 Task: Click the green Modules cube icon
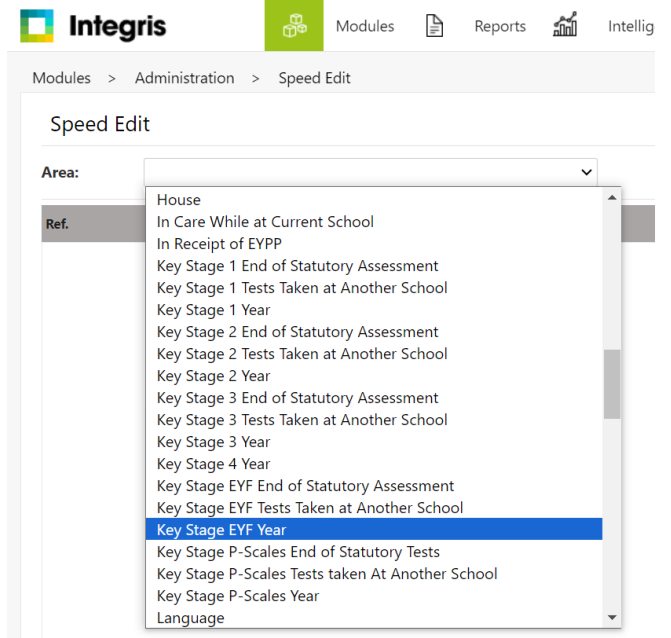[294, 26]
